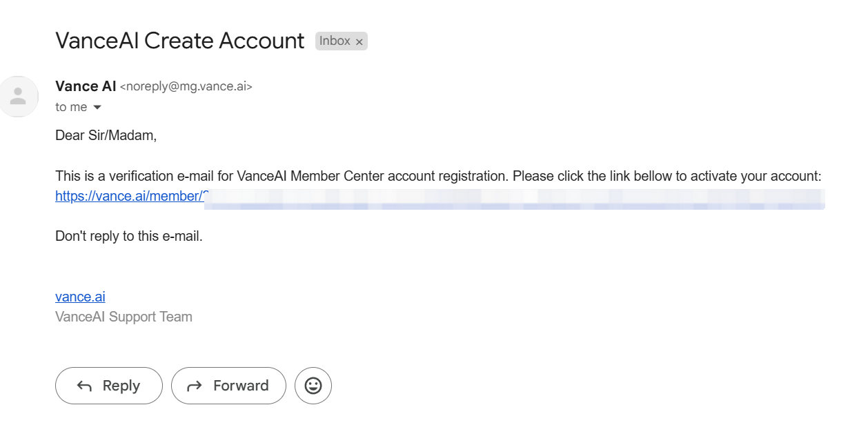Viewport: 868px width, 425px height.
Task: Click the "Dear Sir/Madam," greeting line
Action: click(x=106, y=136)
